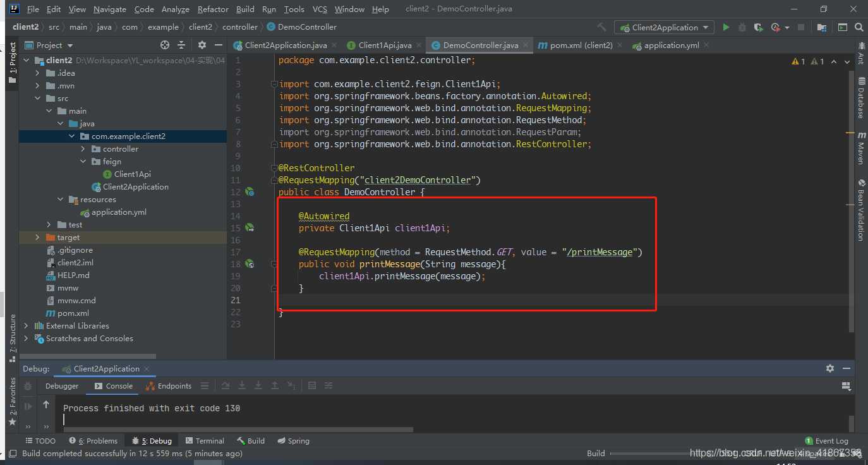Open Debug panel gear settings
Image resolution: width=868 pixels, height=465 pixels.
830,368
